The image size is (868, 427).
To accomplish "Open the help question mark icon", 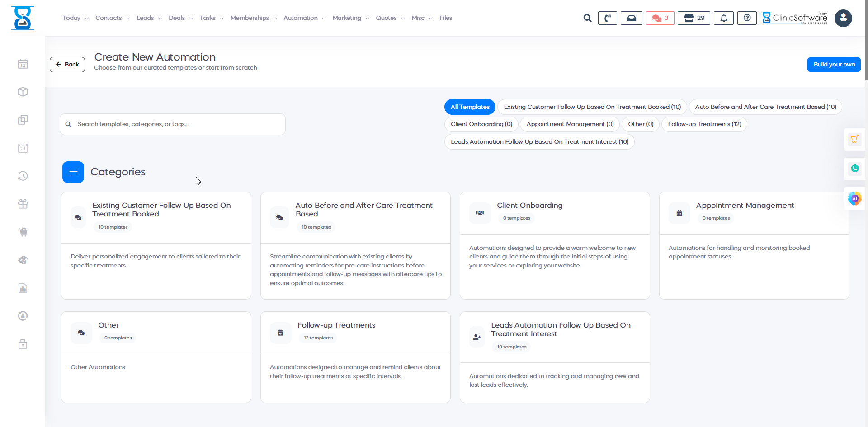I will [747, 18].
